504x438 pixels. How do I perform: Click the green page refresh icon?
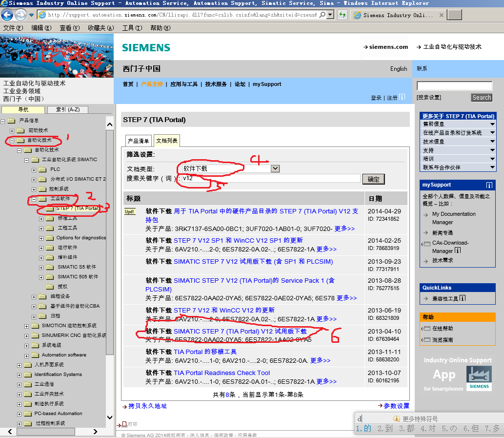[343, 15]
